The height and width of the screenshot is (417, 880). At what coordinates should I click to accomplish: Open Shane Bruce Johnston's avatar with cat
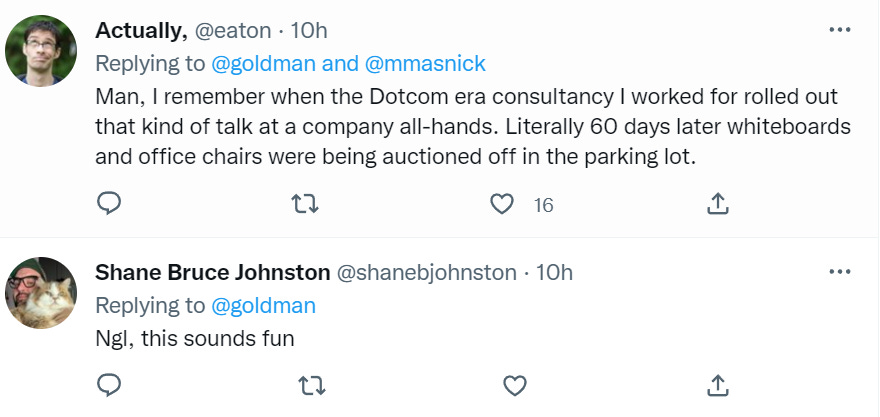(42, 292)
